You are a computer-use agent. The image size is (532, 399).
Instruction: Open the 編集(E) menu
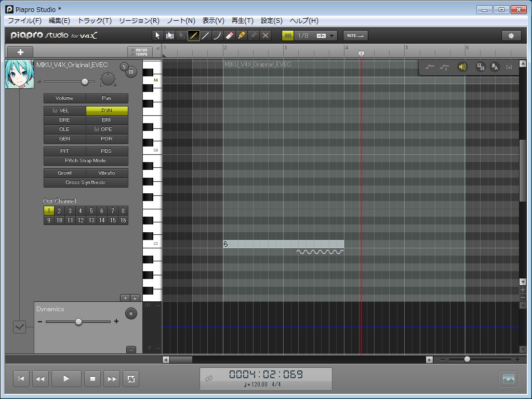point(59,21)
